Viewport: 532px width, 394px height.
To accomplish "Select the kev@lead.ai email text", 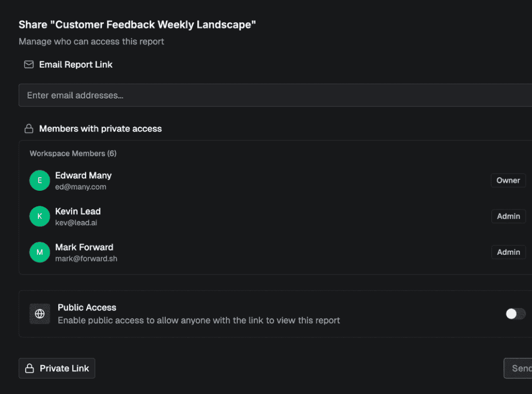I will tap(76, 222).
